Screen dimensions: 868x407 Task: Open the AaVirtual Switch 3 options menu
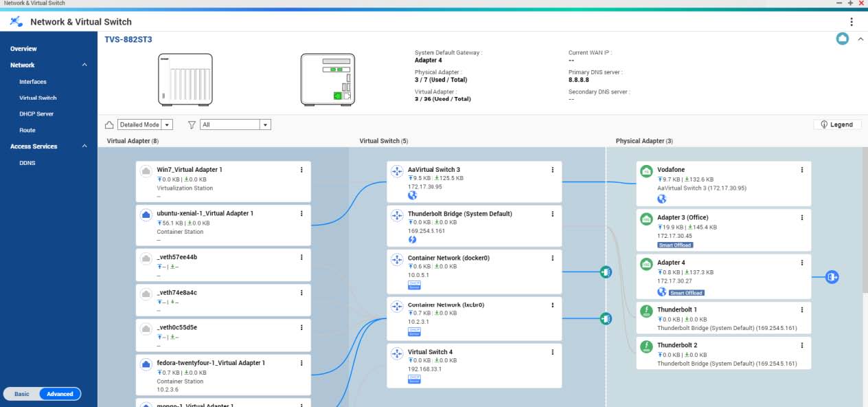coord(553,170)
